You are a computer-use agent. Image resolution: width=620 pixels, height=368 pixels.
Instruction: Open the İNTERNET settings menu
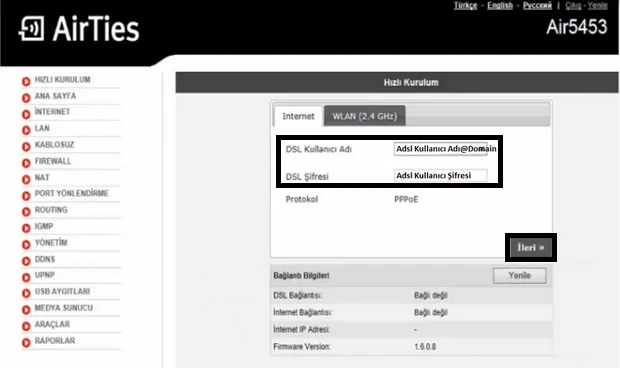click(52, 112)
